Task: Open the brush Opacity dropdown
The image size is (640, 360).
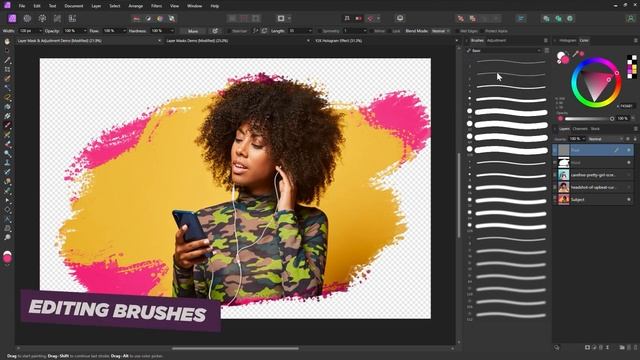Action: pos(85,31)
